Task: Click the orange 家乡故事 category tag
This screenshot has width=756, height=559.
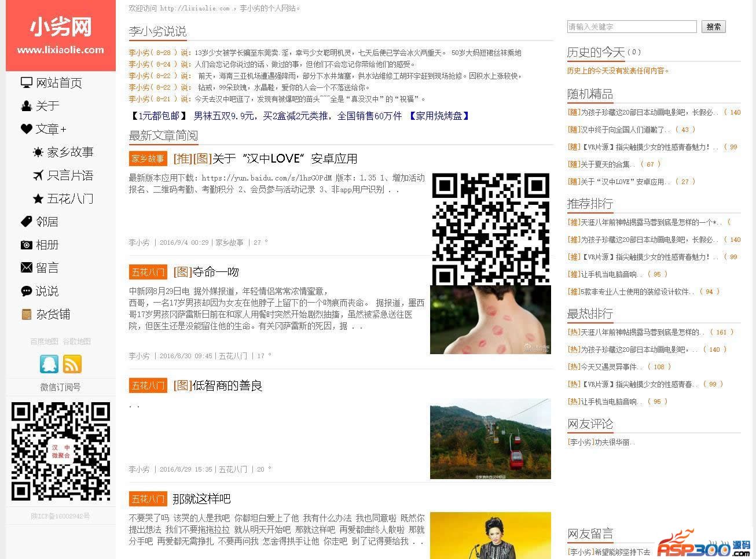Action: tap(148, 159)
